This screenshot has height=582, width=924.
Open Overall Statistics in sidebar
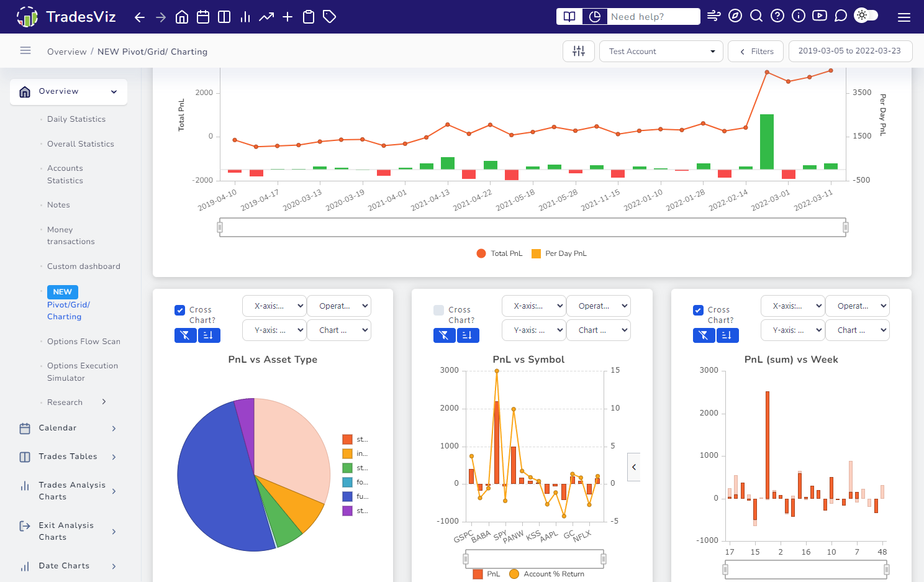[81, 144]
